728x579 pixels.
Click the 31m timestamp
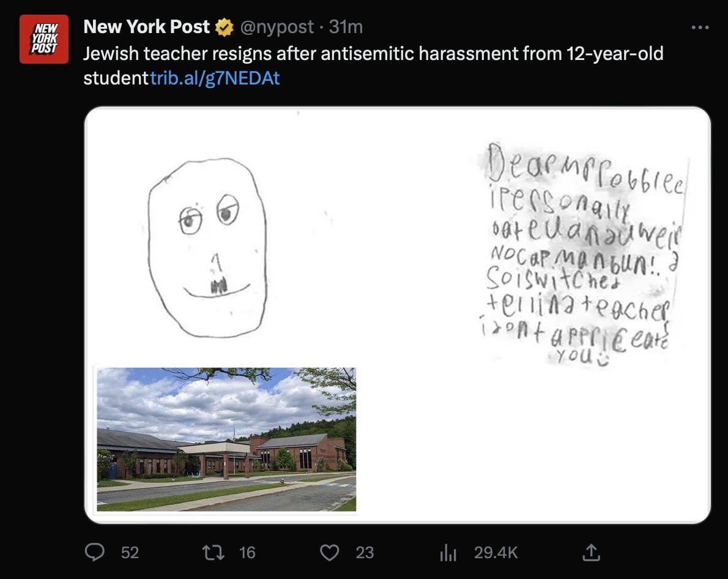point(346,27)
